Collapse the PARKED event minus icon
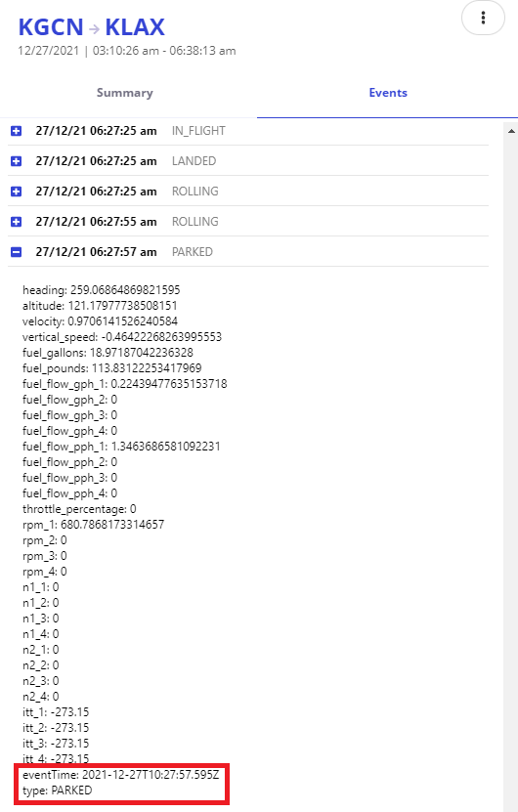Viewport: 518px width, 812px height. (16, 252)
